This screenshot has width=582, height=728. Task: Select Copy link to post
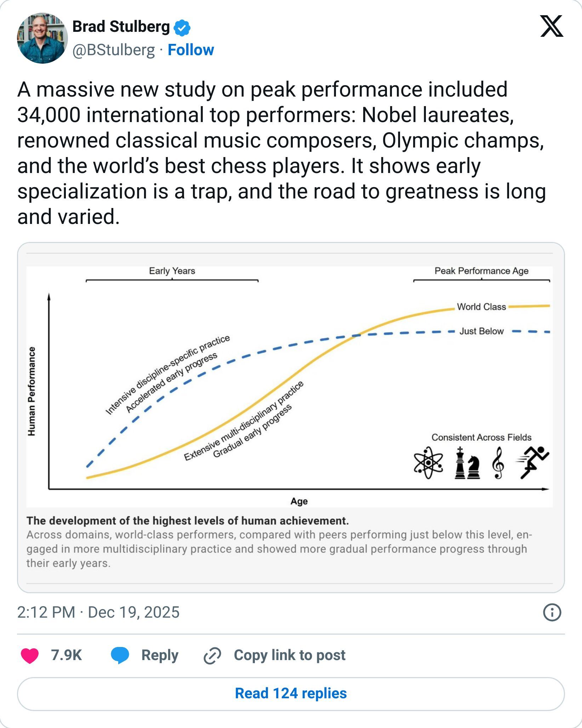tap(290, 655)
